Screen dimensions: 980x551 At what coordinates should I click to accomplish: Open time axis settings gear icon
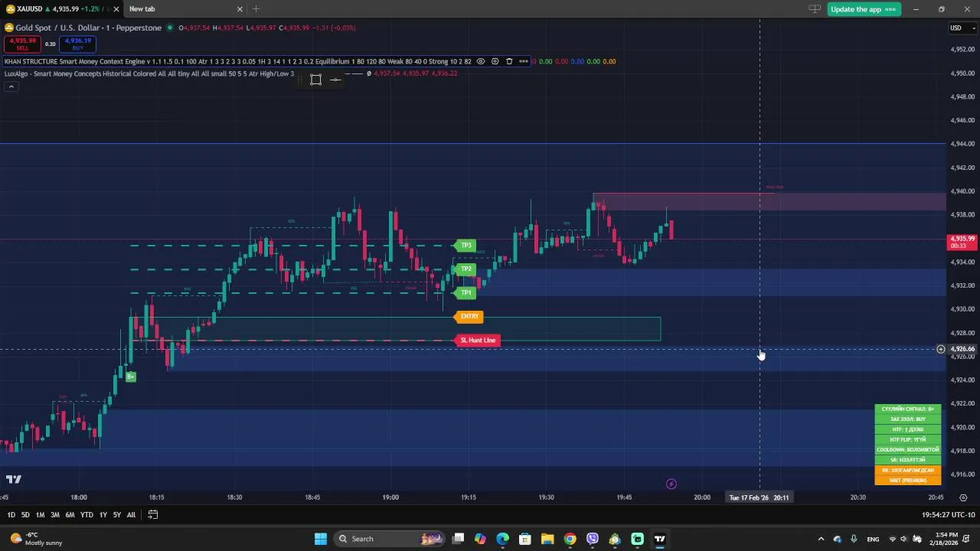(x=963, y=497)
